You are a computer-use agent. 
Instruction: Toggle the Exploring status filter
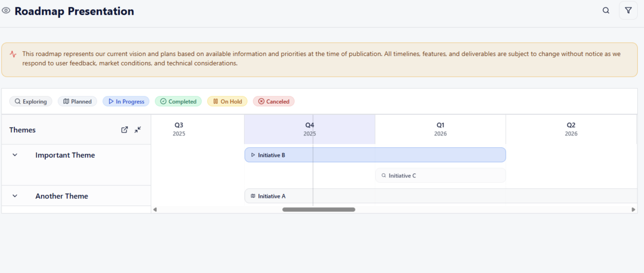(31, 101)
